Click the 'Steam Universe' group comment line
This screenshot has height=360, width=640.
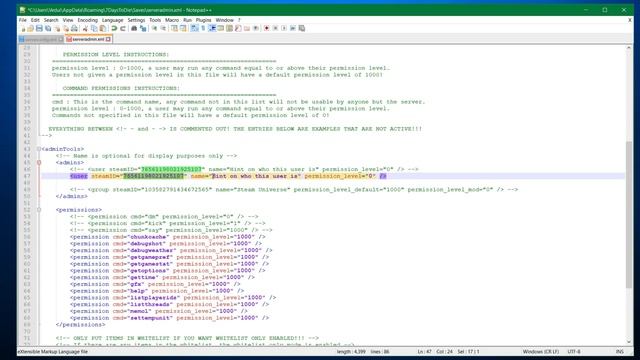click(x=294, y=189)
